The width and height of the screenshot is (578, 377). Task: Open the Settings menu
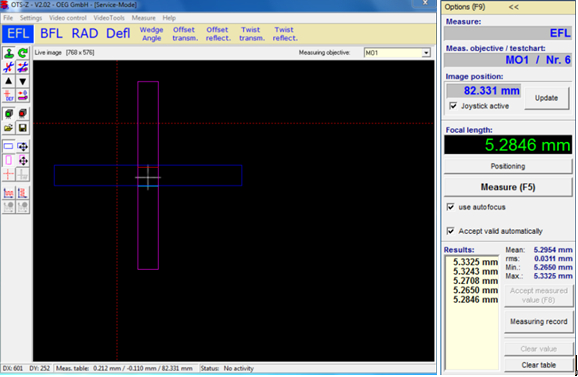pos(31,18)
